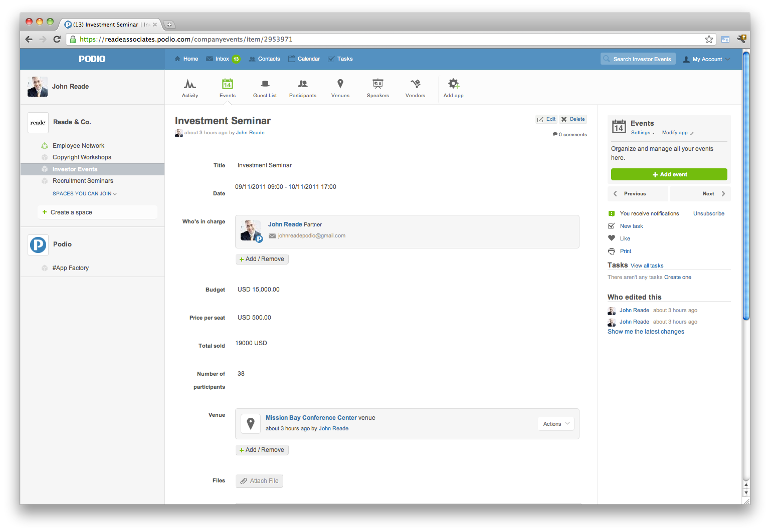Expand Spaces You Can Join list
This screenshot has height=532, width=770.
[x=84, y=194]
